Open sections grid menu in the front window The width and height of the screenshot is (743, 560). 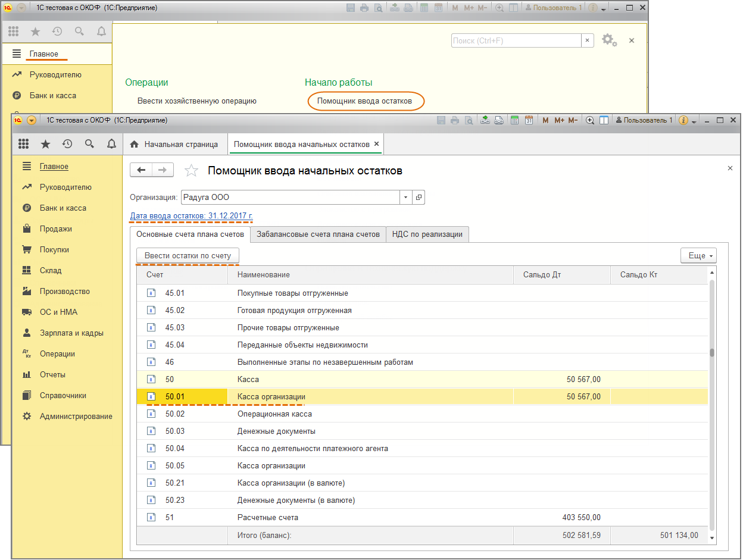coord(24,144)
